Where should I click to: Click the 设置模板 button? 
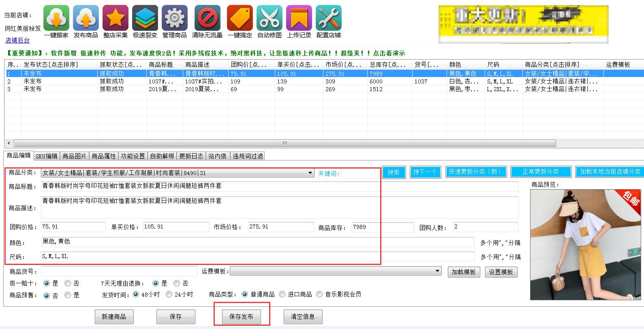click(501, 272)
